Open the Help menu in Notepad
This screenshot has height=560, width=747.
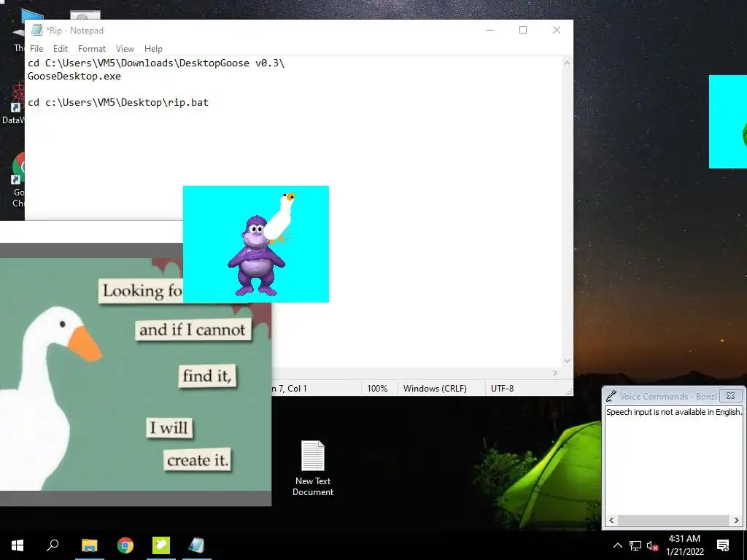click(x=153, y=49)
